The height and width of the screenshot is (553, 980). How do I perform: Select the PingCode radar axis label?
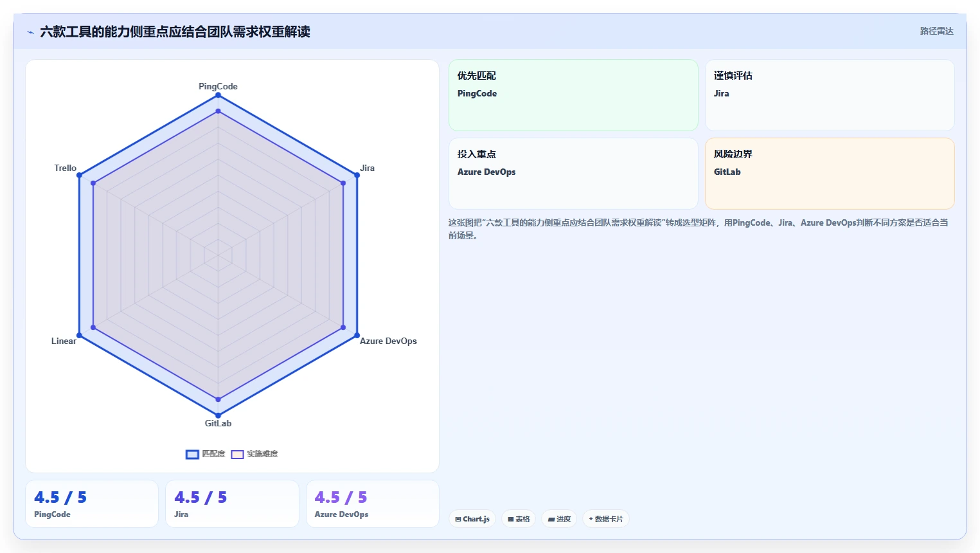(x=218, y=86)
